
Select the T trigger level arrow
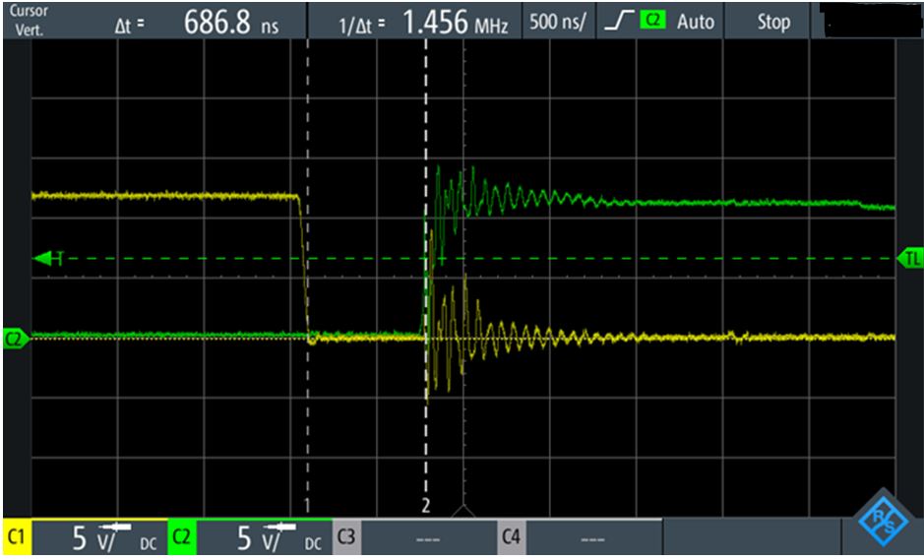[x=49, y=258]
